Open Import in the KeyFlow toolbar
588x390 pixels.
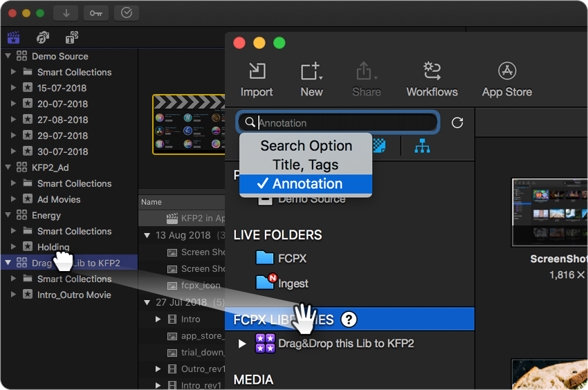[257, 80]
